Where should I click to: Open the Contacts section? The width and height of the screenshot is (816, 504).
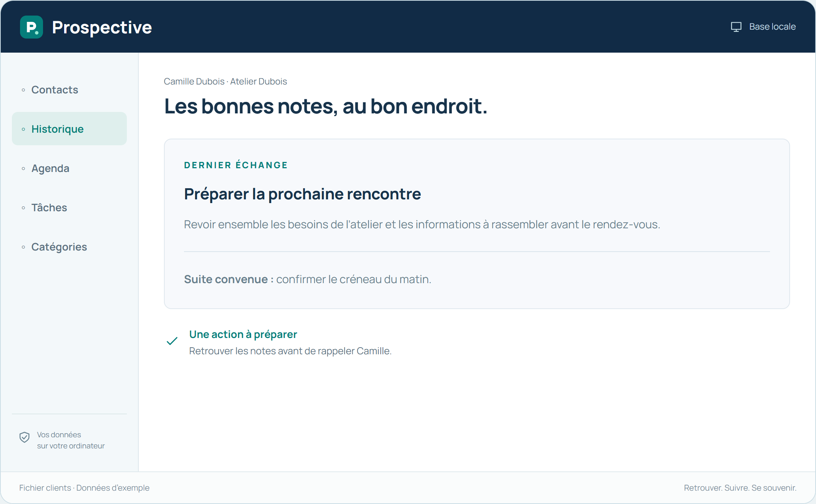(x=69, y=90)
